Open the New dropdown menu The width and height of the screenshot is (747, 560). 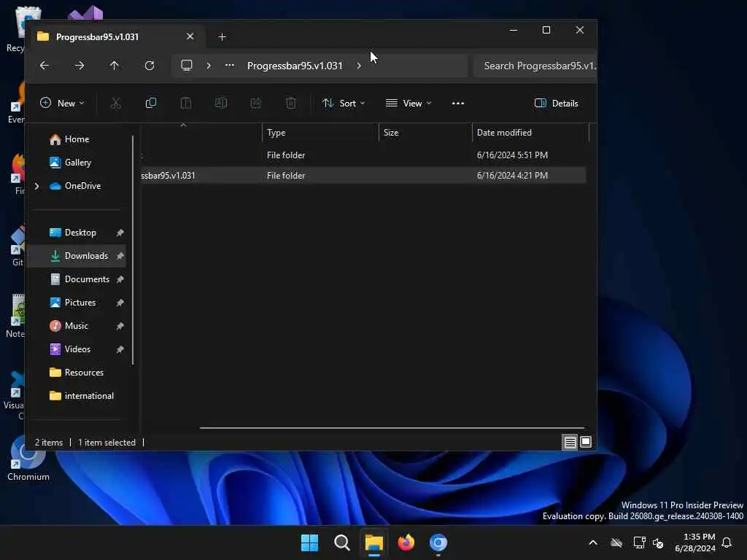62,104
